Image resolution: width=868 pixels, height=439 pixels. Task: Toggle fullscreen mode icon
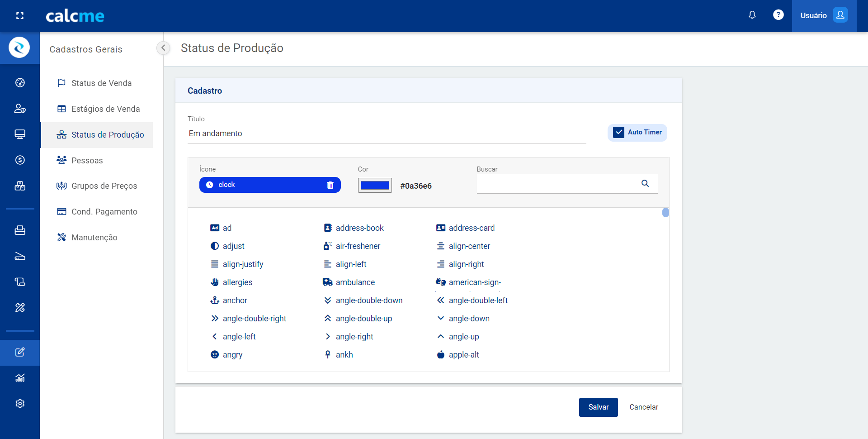coord(20,16)
